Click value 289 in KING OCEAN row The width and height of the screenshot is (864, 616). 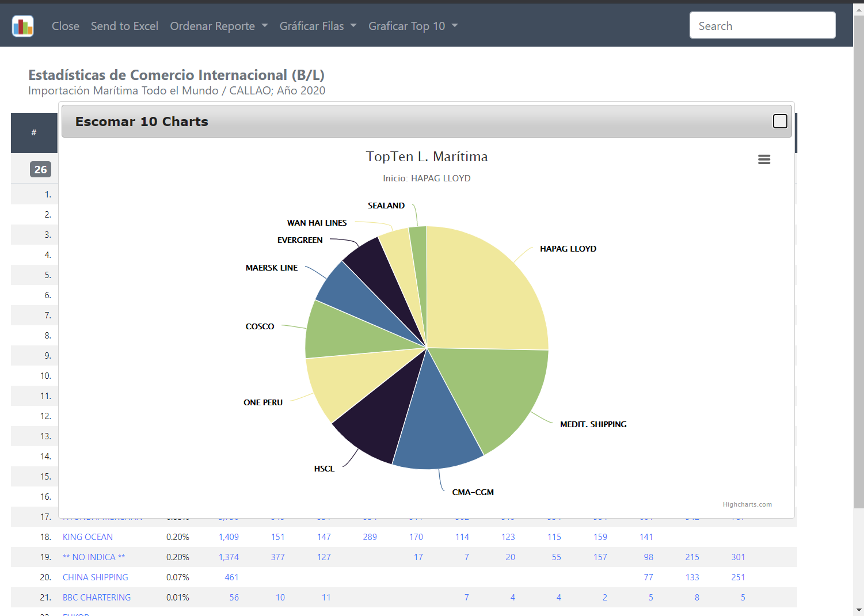pyautogui.click(x=370, y=537)
